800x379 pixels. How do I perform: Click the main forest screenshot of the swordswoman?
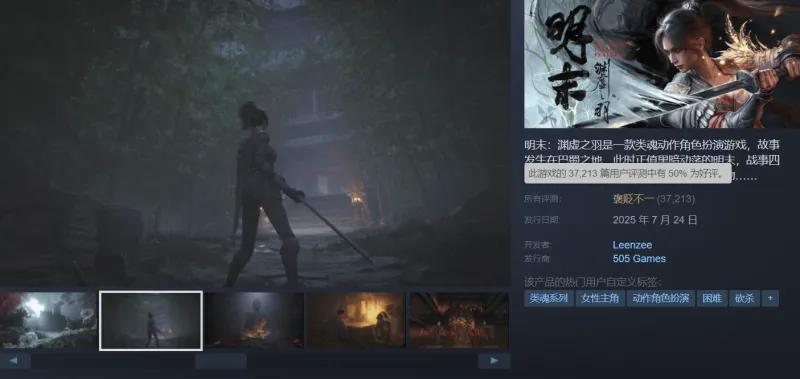point(255,143)
